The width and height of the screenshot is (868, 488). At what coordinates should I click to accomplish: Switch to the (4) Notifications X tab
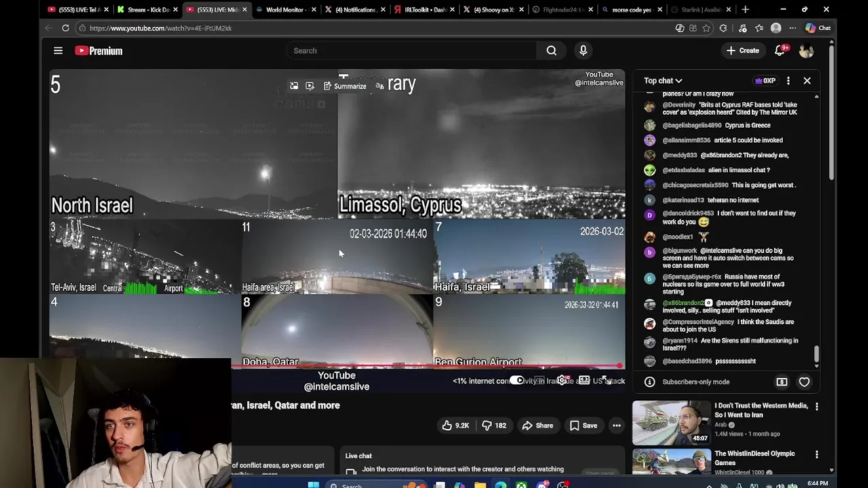click(x=355, y=9)
